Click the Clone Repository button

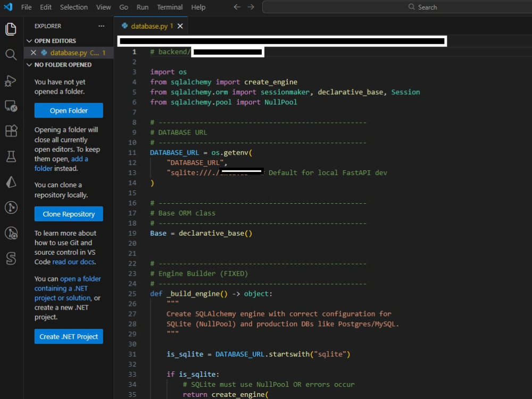pos(69,214)
